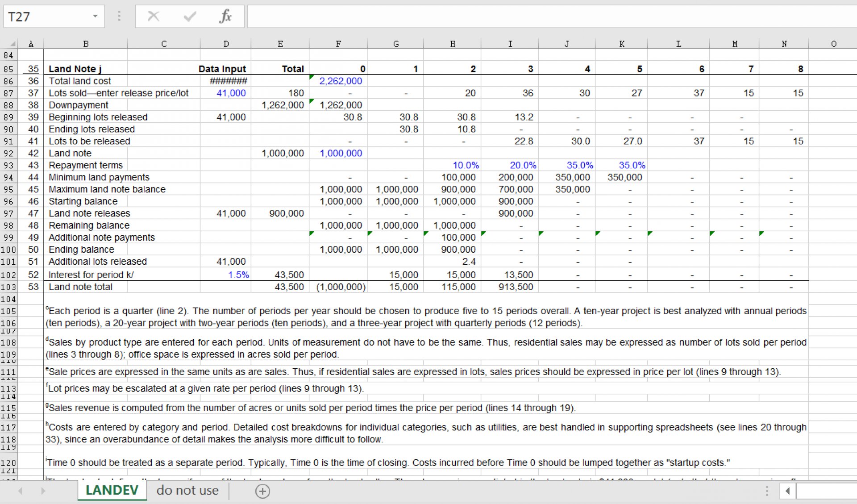Click the empty formula bar input
The width and height of the screenshot is (857, 504).
[x=552, y=17]
